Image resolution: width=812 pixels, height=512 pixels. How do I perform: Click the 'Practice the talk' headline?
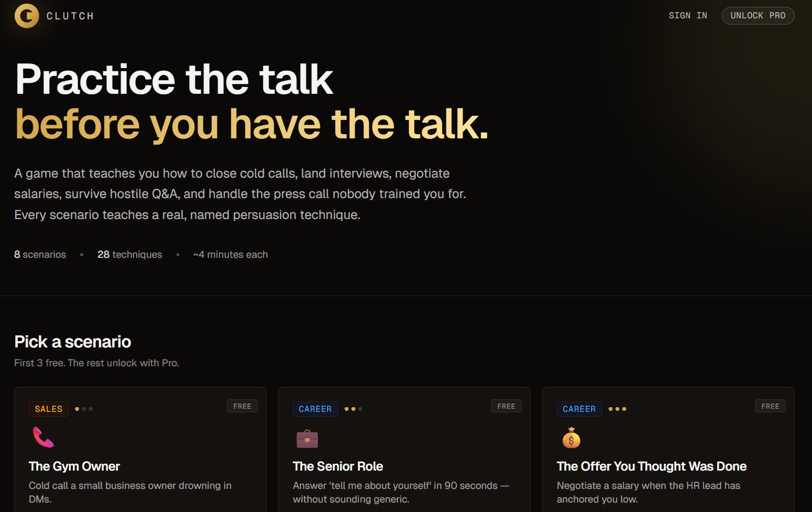(174, 79)
